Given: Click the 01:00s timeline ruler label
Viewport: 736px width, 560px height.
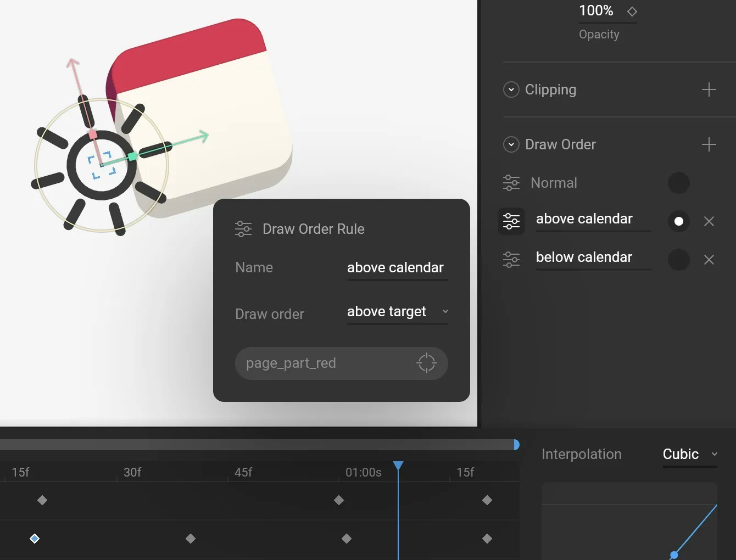Looking at the screenshot, I should click(x=363, y=472).
